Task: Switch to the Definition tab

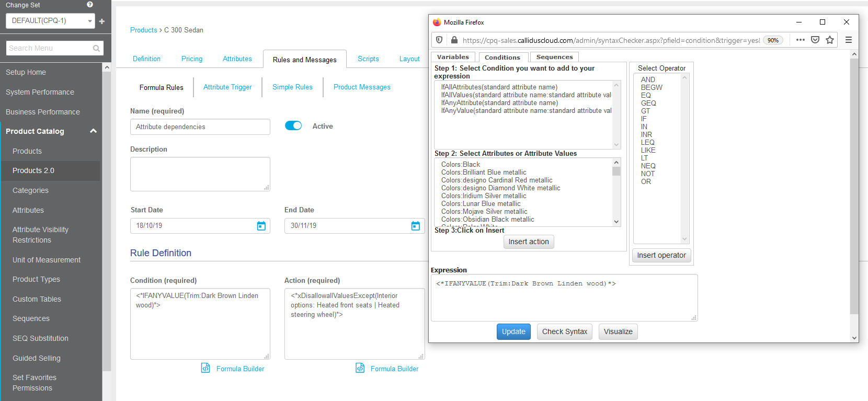Action: point(146,59)
